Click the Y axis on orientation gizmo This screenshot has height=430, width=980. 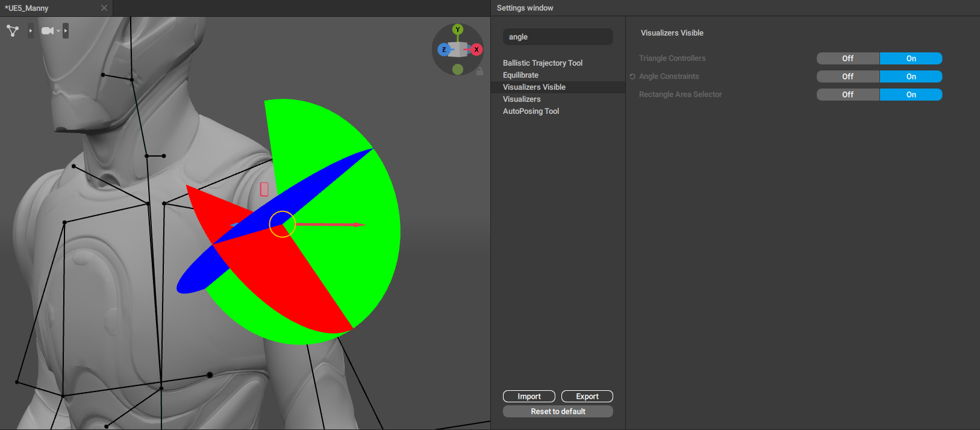(458, 30)
